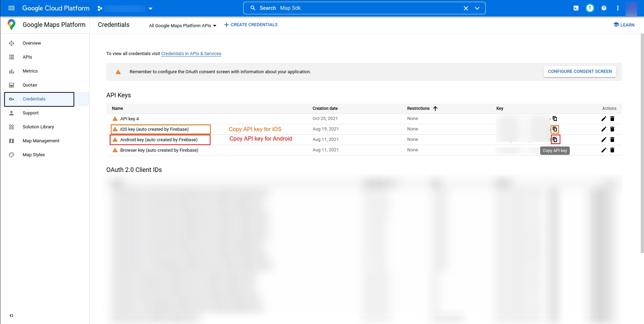The height and width of the screenshot is (324, 644).
Task: Expand the search options chevron
Action: pos(477,8)
